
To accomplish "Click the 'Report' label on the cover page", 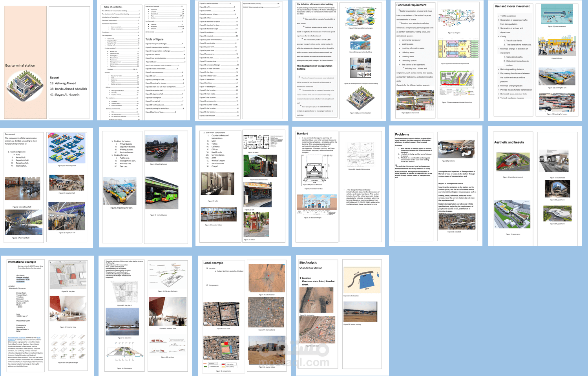I will [x=55, y=78].
